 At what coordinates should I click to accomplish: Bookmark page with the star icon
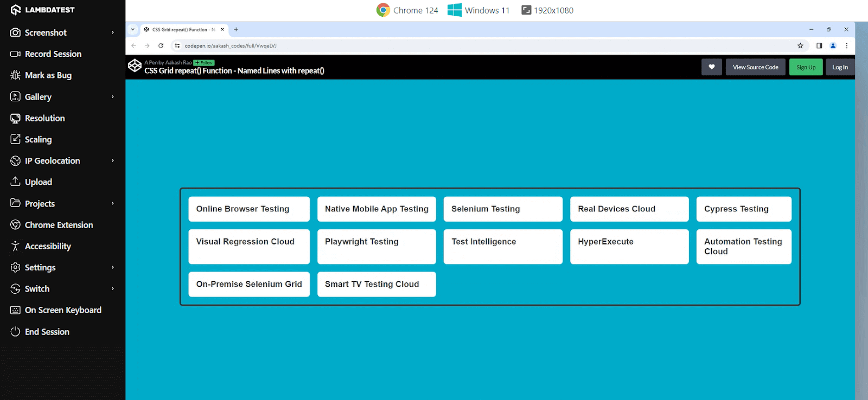pyautogui.click(x=800, y=46)
